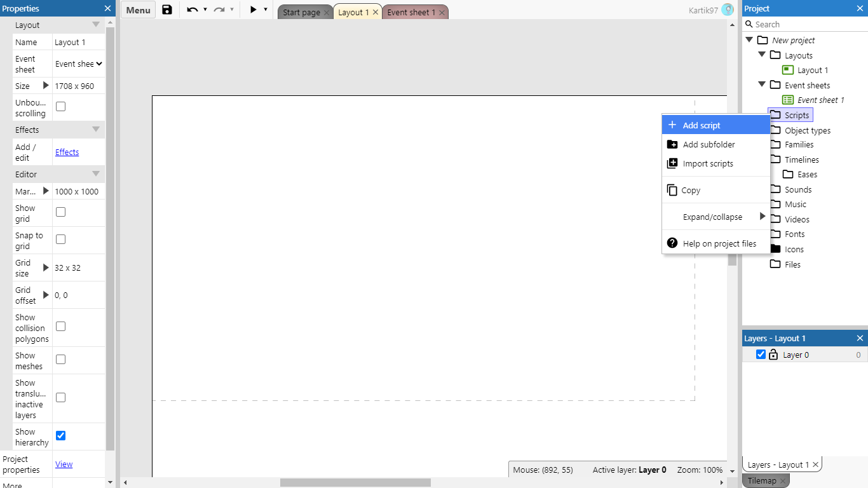This screenshot has height=488, width=868.
Task: Select the Timelines folder
Action: click(x=802, y=159)
